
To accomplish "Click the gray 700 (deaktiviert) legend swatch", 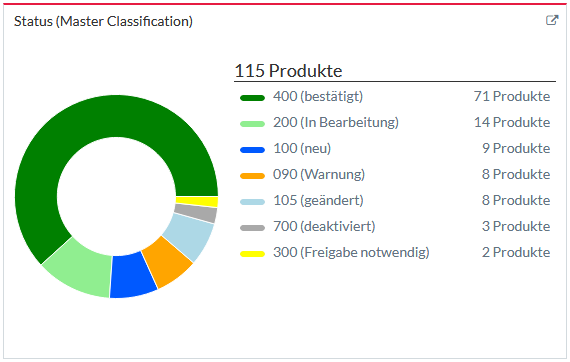I will 252,228.
